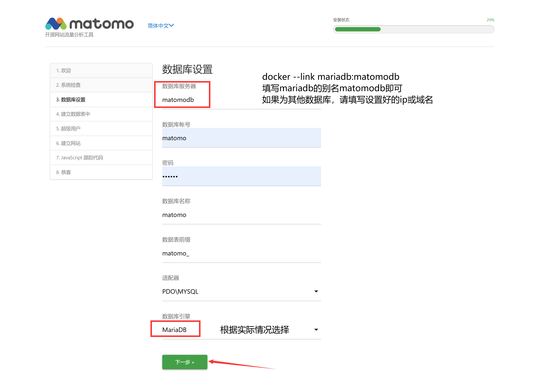Viewport: 539px width, 392px height.
Task: Select step 4. 建立数据表中
Action: click(73, 114)
